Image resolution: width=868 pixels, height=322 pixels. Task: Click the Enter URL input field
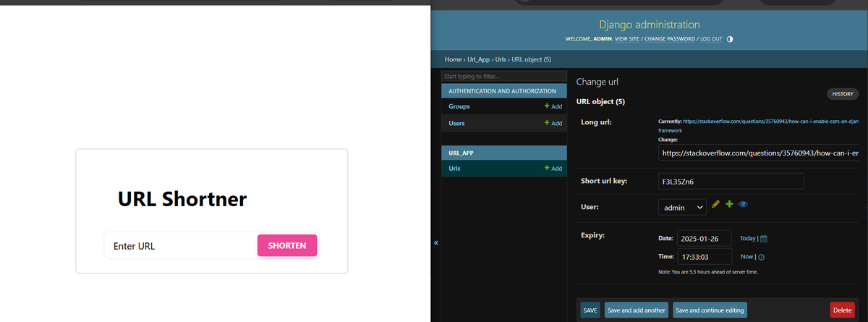coord(182,245)
